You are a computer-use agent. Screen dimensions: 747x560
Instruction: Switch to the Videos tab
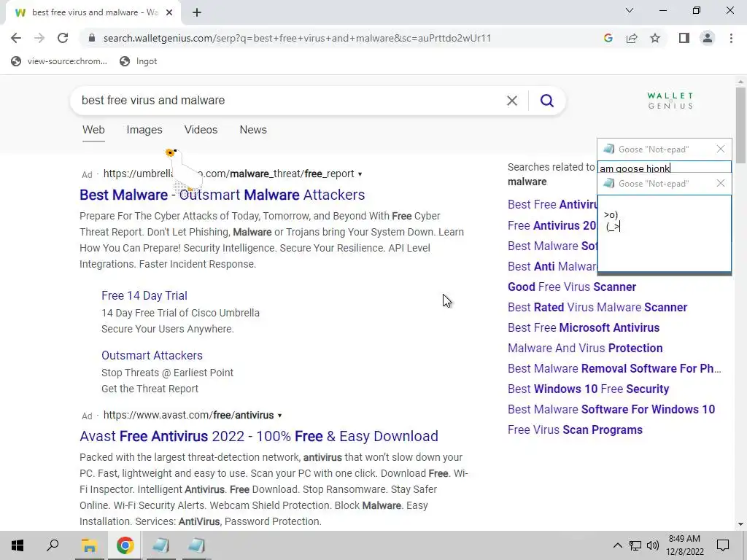(x=201, y=130)
